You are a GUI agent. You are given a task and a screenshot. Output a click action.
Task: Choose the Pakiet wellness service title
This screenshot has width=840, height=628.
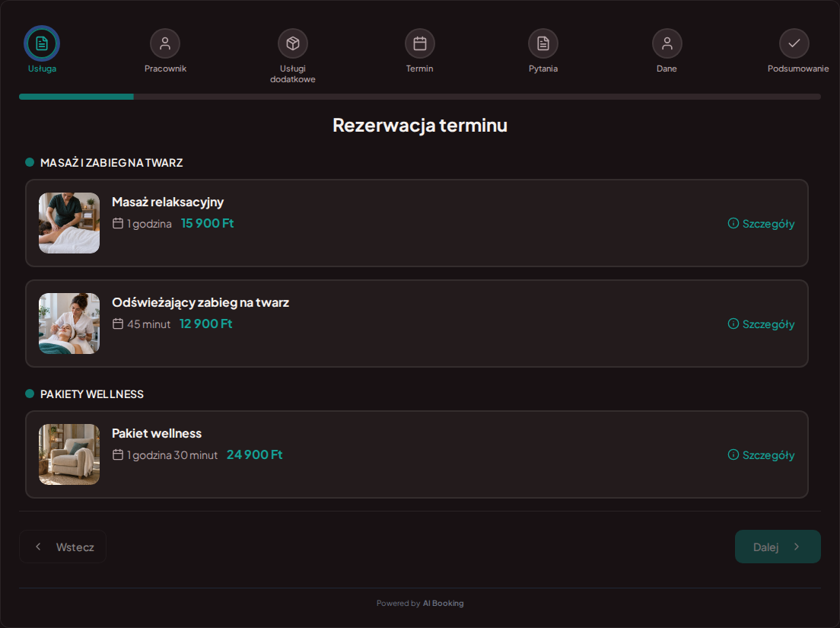click(x=157, y=433)
